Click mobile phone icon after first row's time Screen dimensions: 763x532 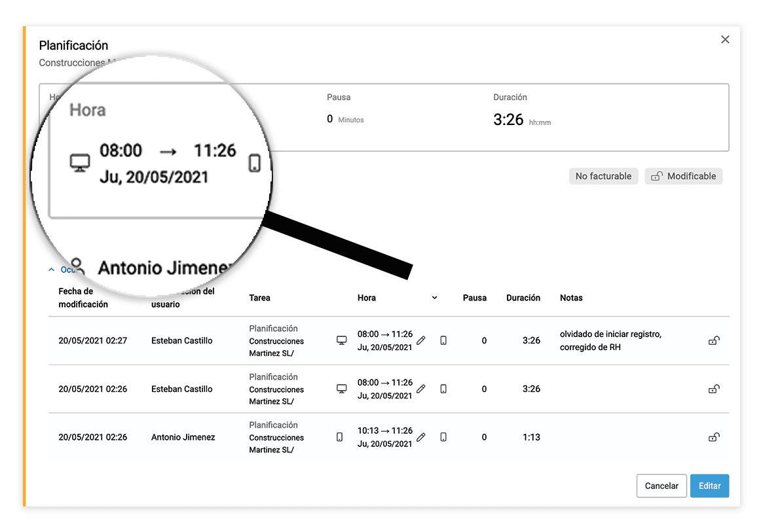pyautogui.click(x=443, y=340)
